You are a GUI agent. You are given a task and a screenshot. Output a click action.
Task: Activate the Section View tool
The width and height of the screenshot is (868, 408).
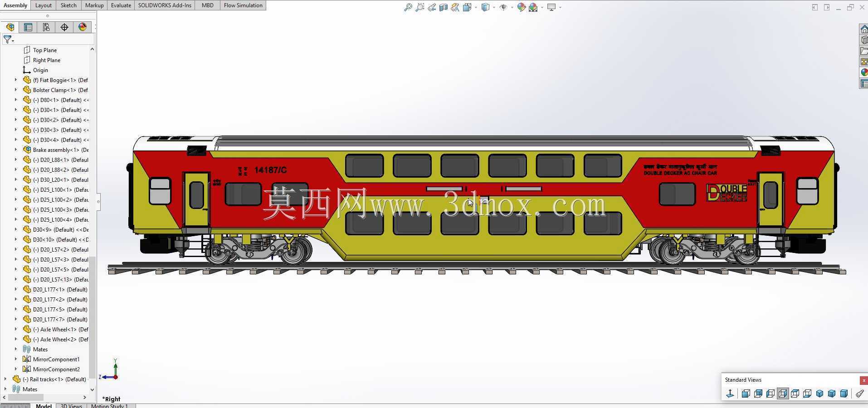pos(444,7)
